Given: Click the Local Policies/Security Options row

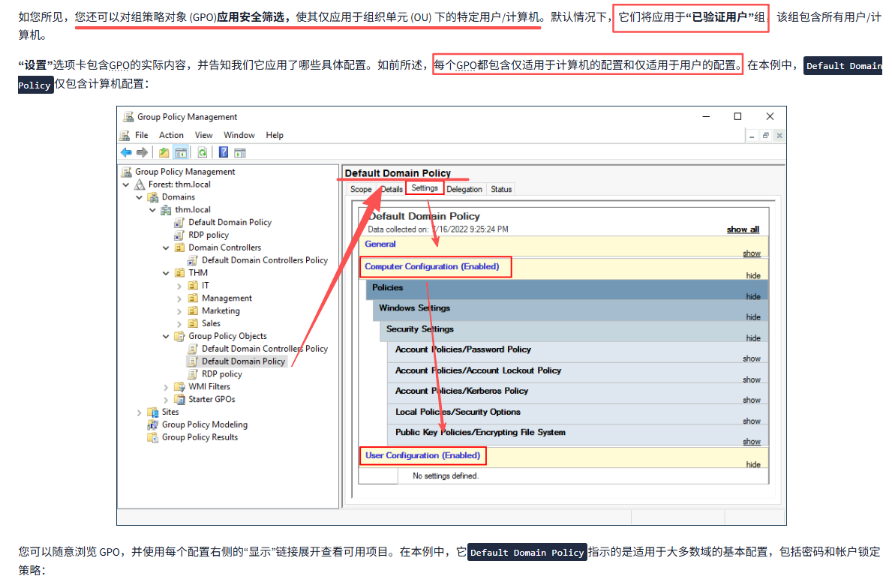Looking at the screenshot, I should pyautogui.click(x=578, y=412).
